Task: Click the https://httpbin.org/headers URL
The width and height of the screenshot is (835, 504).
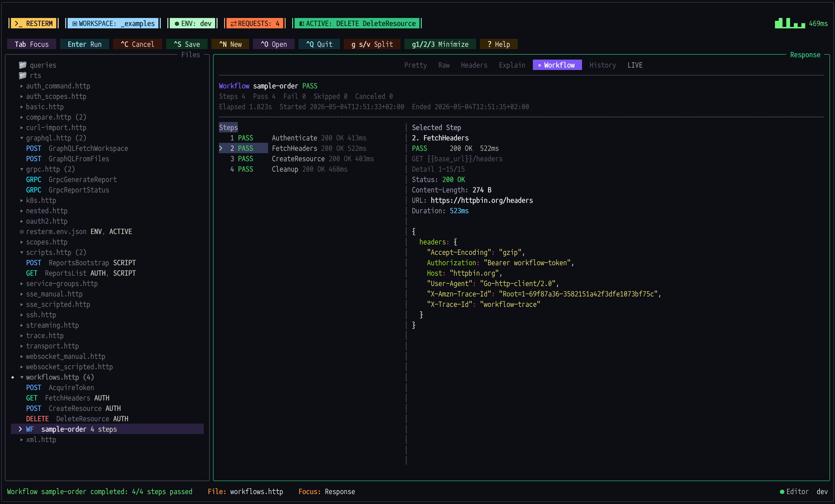Action: click(482, 200)
